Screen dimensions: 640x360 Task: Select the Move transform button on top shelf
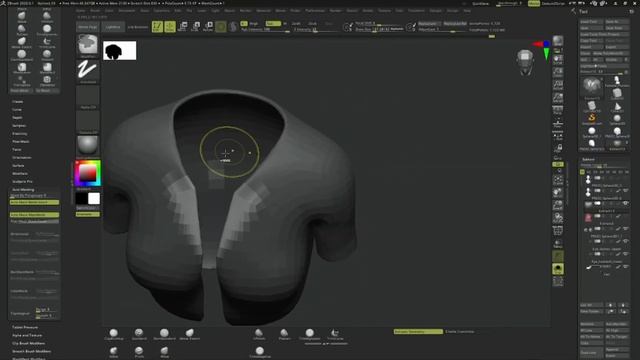[x=183, y=27]
